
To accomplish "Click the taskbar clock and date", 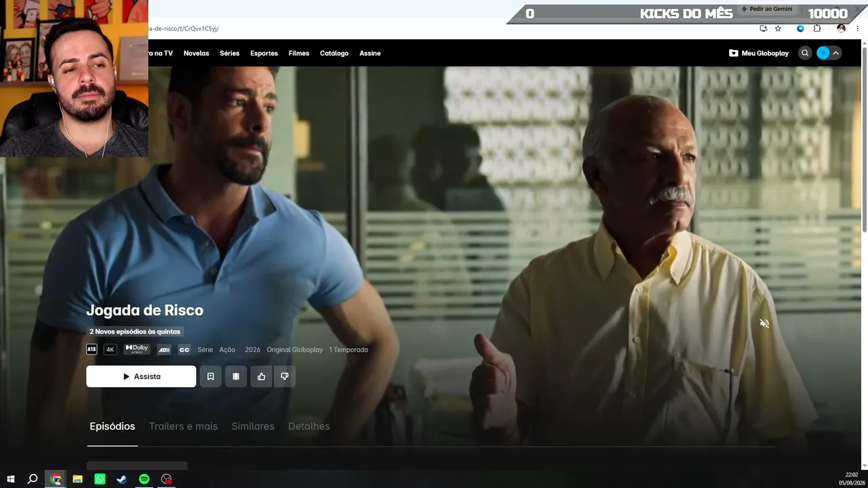I will tap(852, 479).
